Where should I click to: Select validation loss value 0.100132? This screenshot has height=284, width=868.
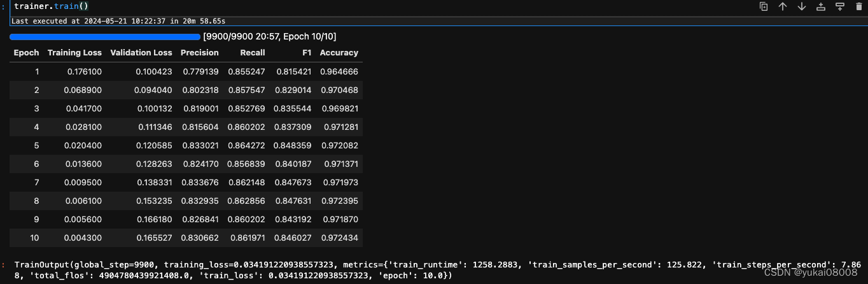point(154,108)
